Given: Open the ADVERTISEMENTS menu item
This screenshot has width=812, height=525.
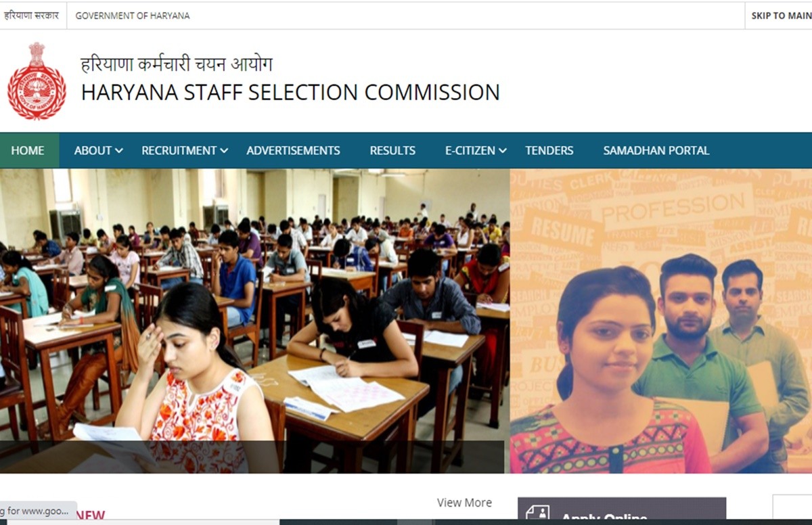Looking at the screenshot, I should click(x=293, y=150).
